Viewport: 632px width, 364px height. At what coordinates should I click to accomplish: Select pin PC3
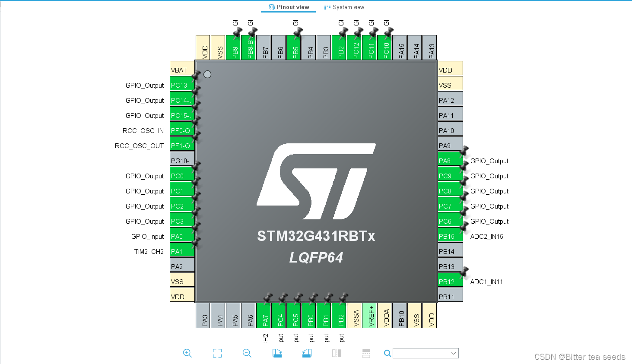point(182,219)
